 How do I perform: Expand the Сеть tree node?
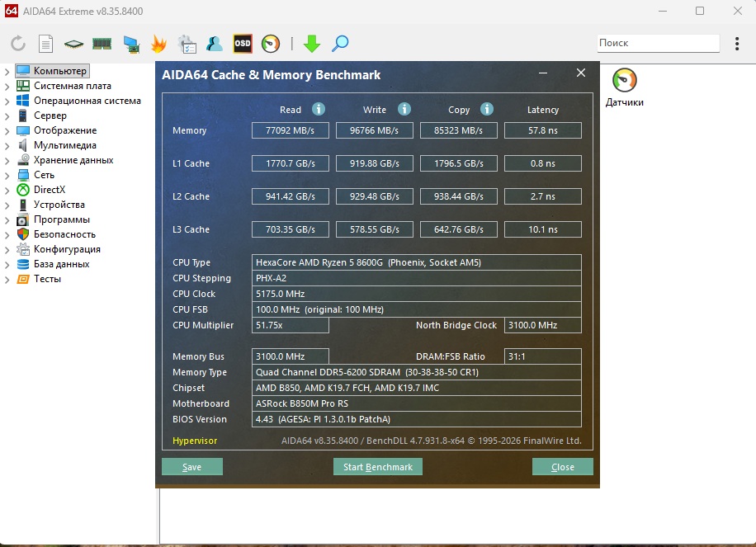coord(7,176)
